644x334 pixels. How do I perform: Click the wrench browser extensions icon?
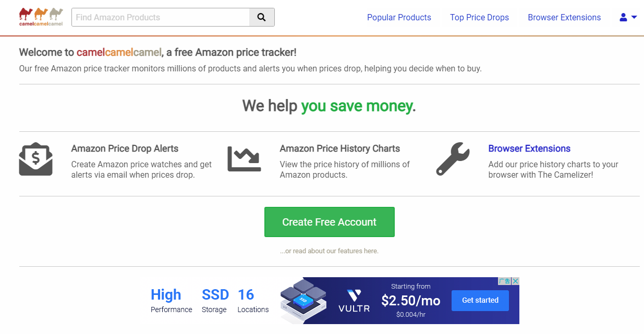(x=452, y=159)
